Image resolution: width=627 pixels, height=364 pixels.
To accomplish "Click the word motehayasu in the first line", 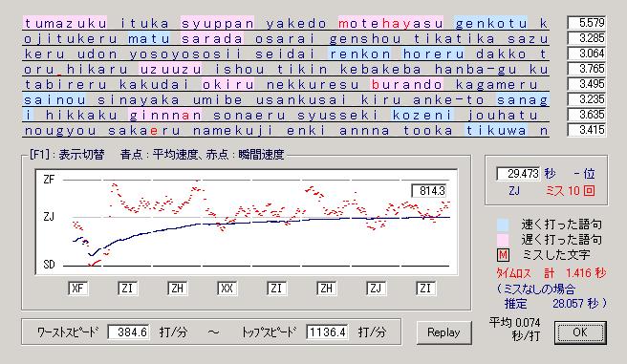I will [391, 23].
